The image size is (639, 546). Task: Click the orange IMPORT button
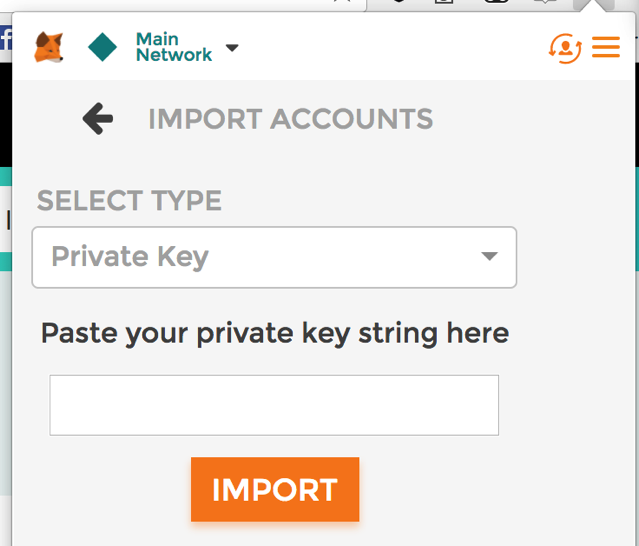point(275,489)
